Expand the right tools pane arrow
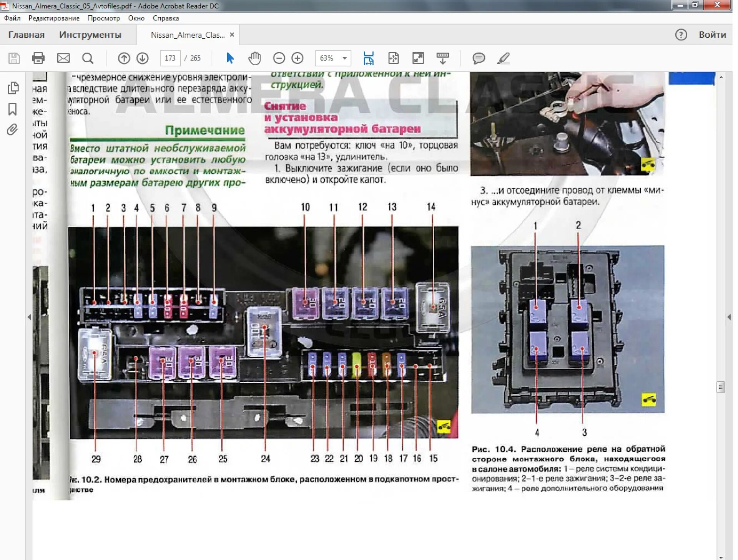The image size is (738, 560). [x=729, y=317]
